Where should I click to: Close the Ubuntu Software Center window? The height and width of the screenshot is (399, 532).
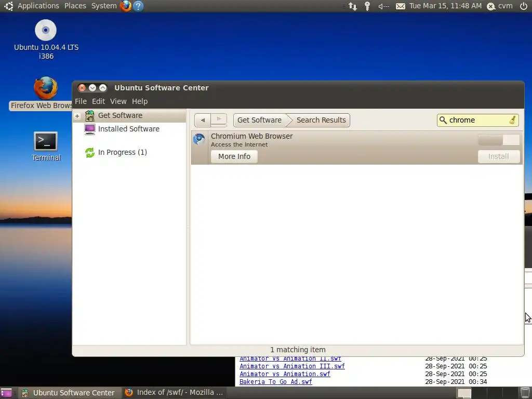(x=82, y=88)
